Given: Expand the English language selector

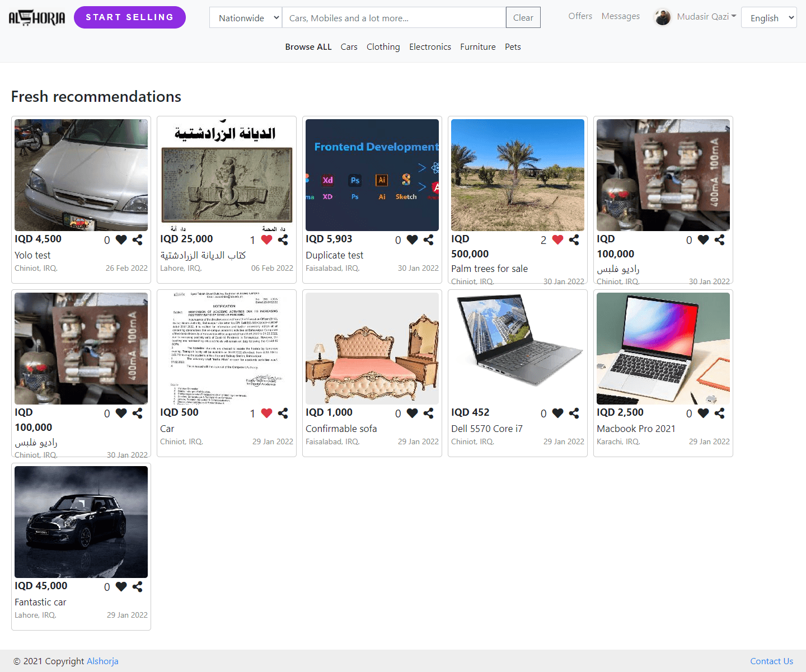Looking at the screenshot, I should pos(768,18).
